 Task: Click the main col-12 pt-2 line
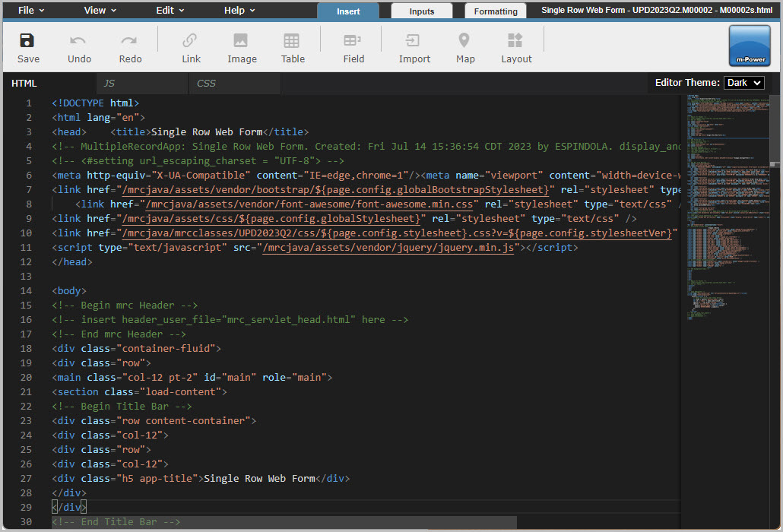[192, 378]
